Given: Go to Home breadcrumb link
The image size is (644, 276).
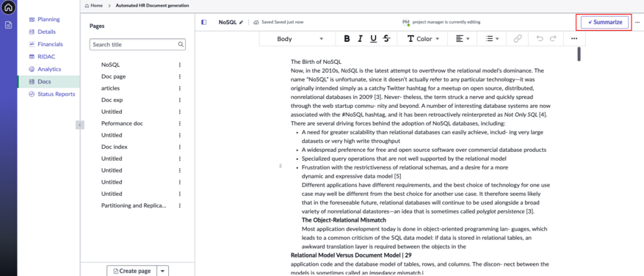Looking at the screenshot, I should pos(94,6).
